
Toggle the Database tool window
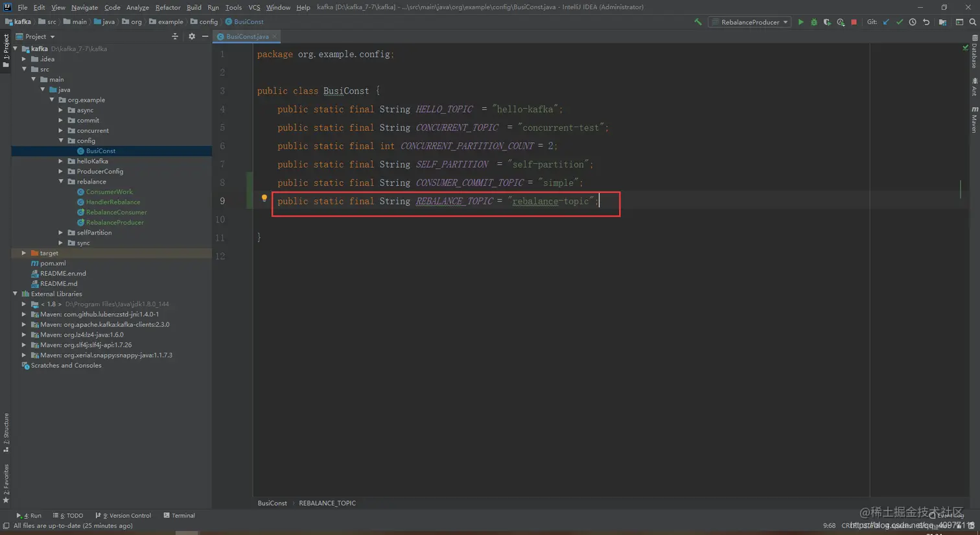(974, 51)
